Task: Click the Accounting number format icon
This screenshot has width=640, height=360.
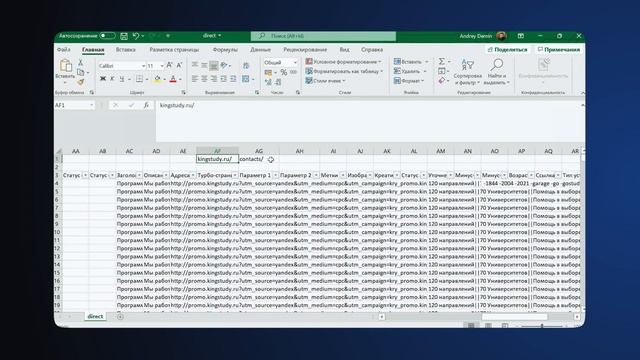Action: coord(268,72)
